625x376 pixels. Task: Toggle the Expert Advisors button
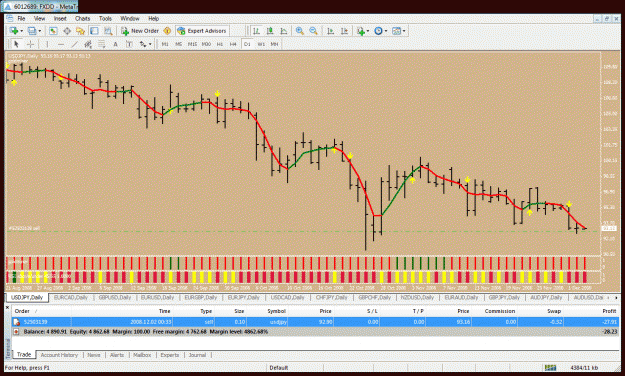coord(202,31)
